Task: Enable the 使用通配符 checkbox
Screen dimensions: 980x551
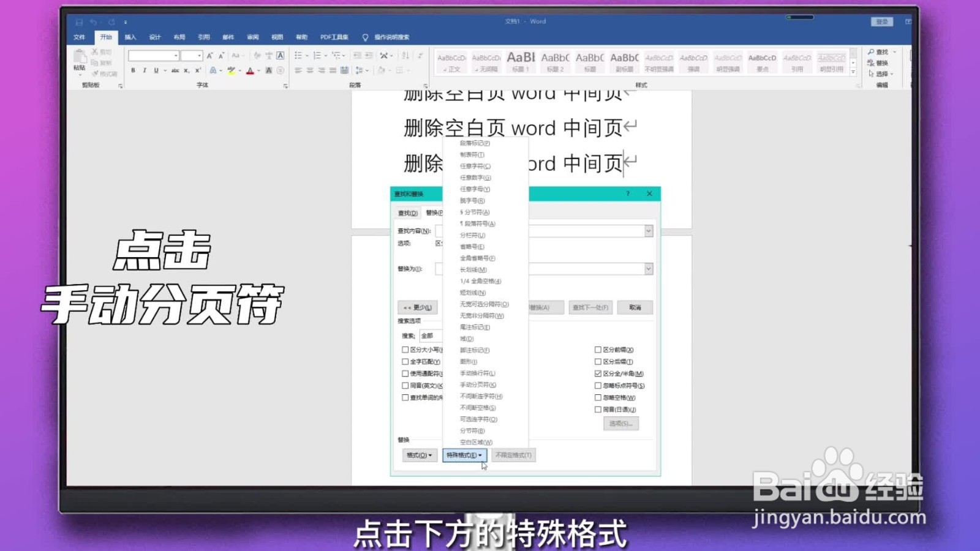Action: tap(405, 373)
